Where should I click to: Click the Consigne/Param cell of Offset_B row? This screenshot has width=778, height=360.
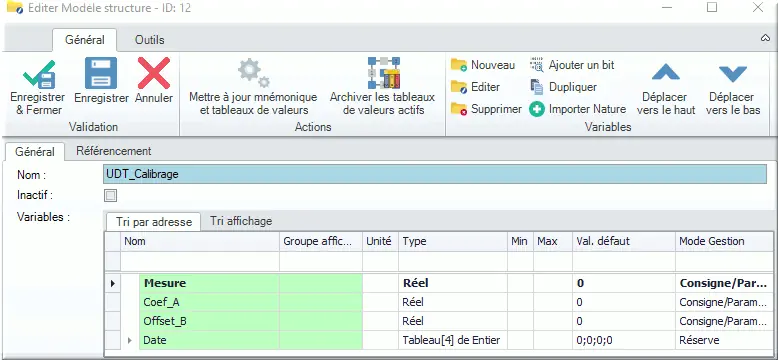tap(724, 321)
